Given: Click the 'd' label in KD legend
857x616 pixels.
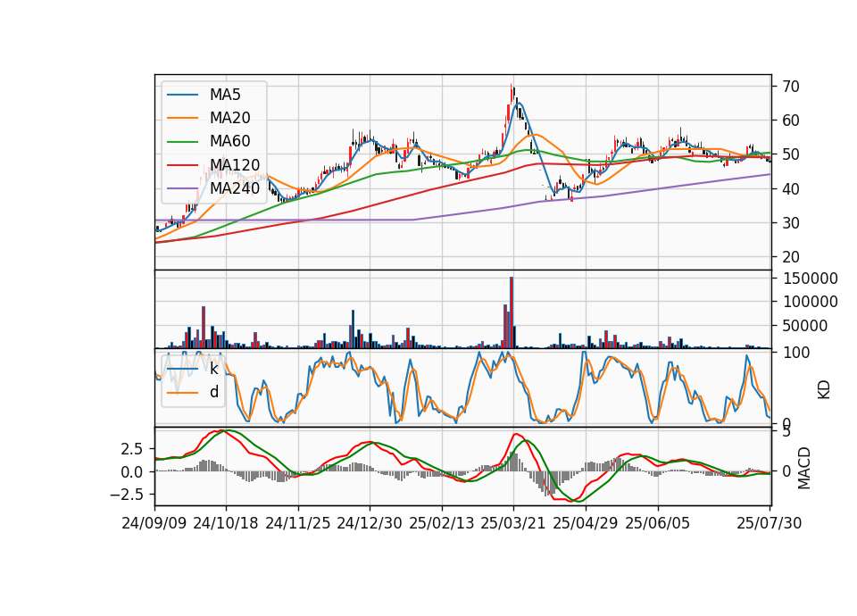Looking at the screenshot, I should 214,392.
